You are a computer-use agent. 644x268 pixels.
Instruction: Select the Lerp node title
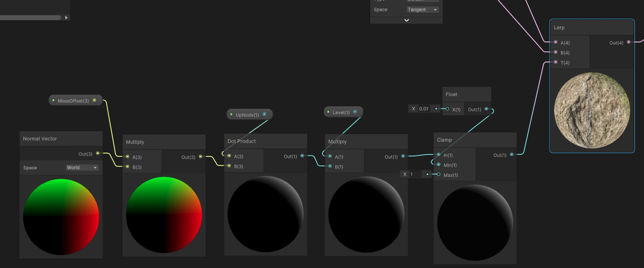pyautogui.click(x=559, y=28)
